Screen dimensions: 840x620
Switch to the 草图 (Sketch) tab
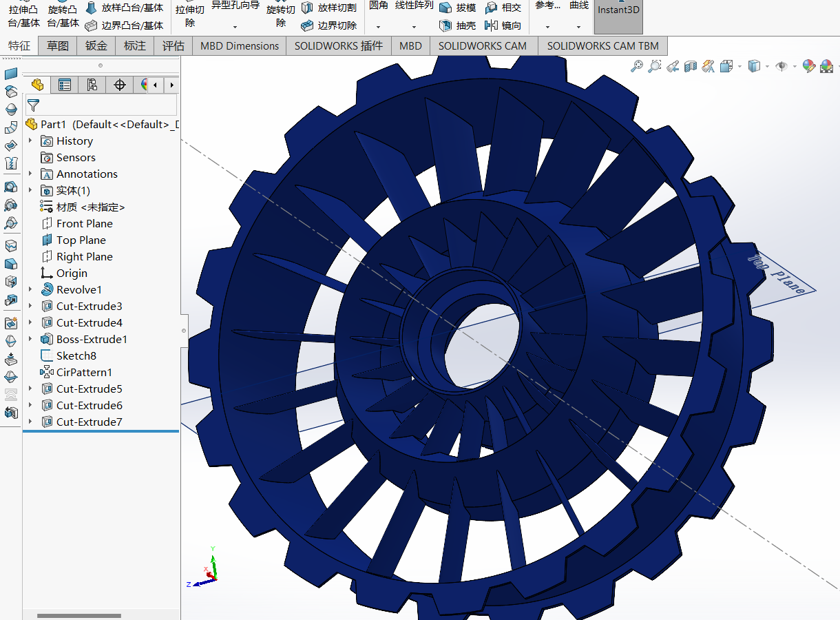click(58, 46)
